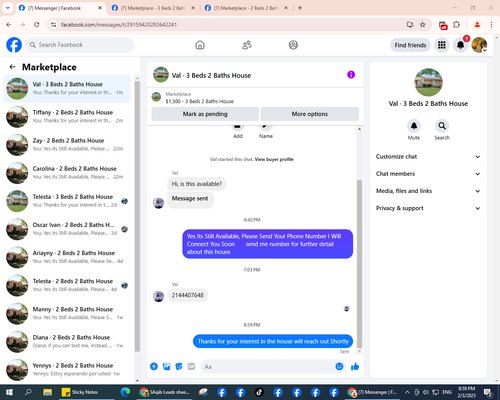Switch to the Messenger Facebook tab
This screenshot has height=400, width=500.
coord(61,8)
